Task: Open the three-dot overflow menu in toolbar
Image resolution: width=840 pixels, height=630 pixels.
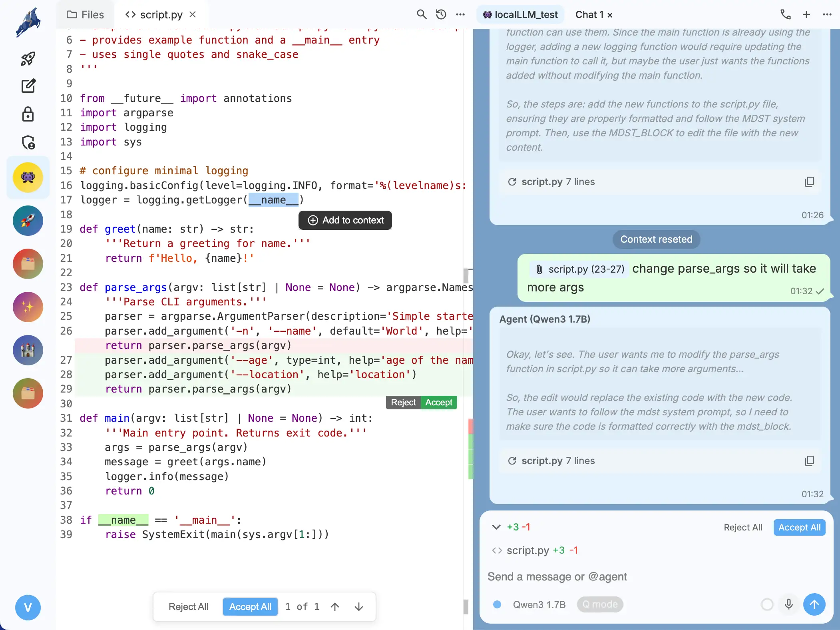Action: point(460,14)
